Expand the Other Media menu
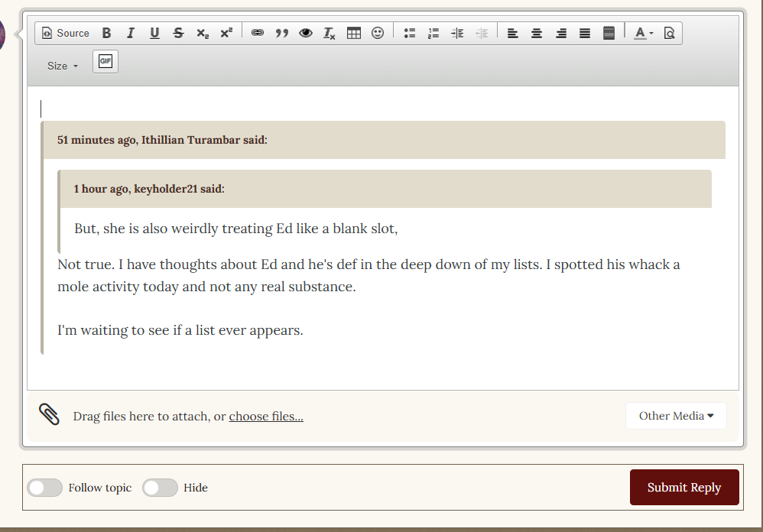Viewport: 763px width, 532px height. tap(676, 416)
